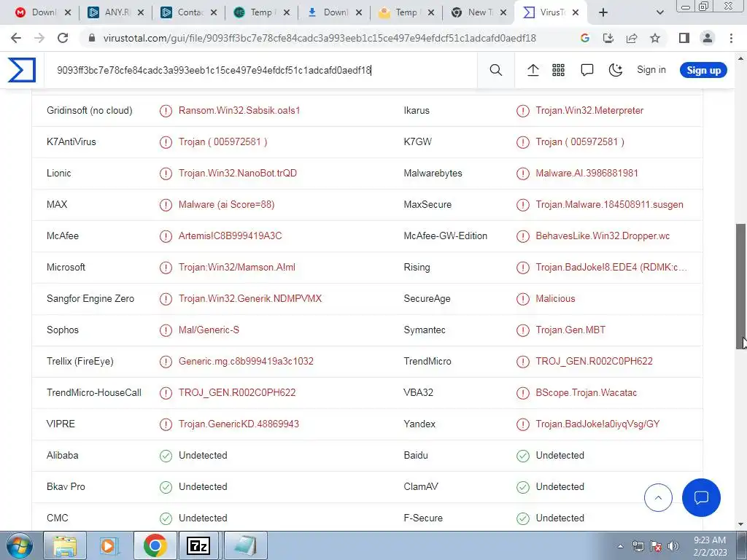This screenshot has width=747, height=560.
Task: Click the Sign in link
Action: tap(651, 69)
